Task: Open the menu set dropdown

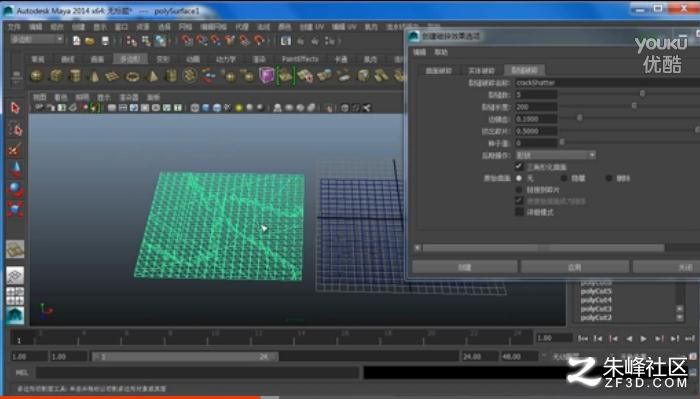Action: click(37, 39)
